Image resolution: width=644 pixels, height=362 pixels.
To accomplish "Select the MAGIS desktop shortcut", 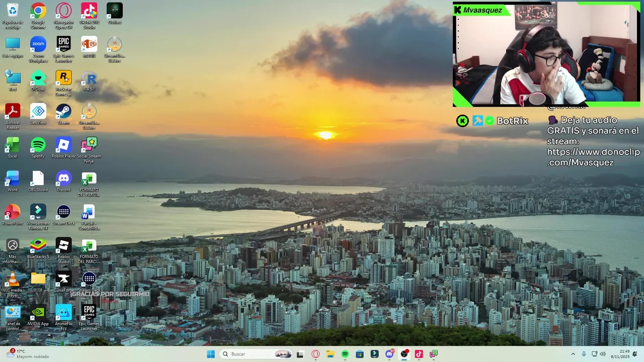I will [x=89, y=47].
